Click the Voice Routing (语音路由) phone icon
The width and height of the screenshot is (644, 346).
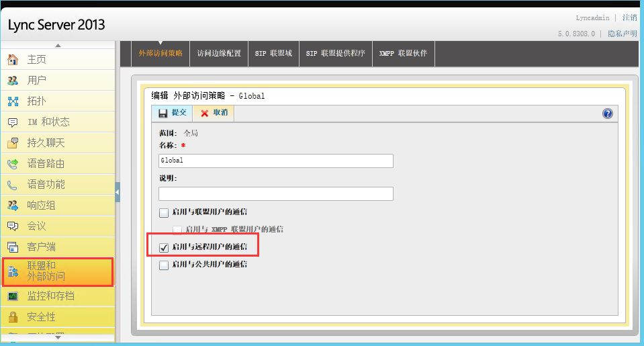tap(13, 164)
